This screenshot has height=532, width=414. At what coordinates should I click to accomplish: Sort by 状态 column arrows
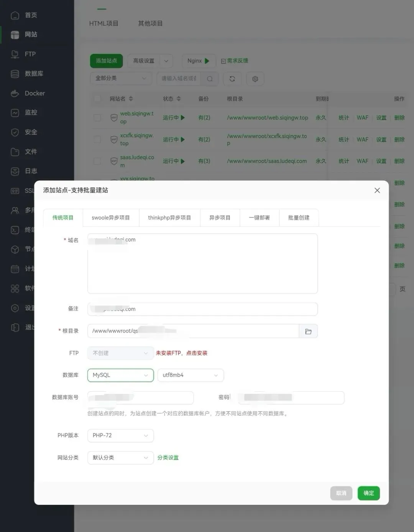click(x=178, y=99)
